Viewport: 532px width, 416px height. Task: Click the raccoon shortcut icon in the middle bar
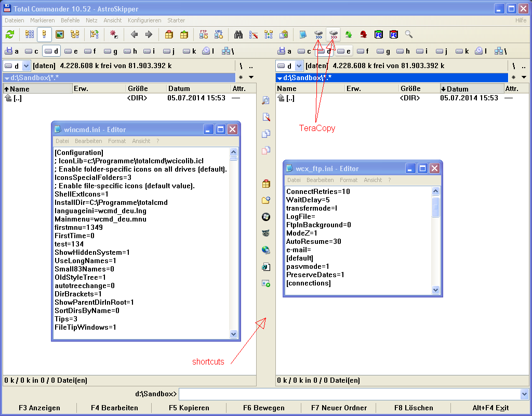pyautogui.click(x=266, y=233)
